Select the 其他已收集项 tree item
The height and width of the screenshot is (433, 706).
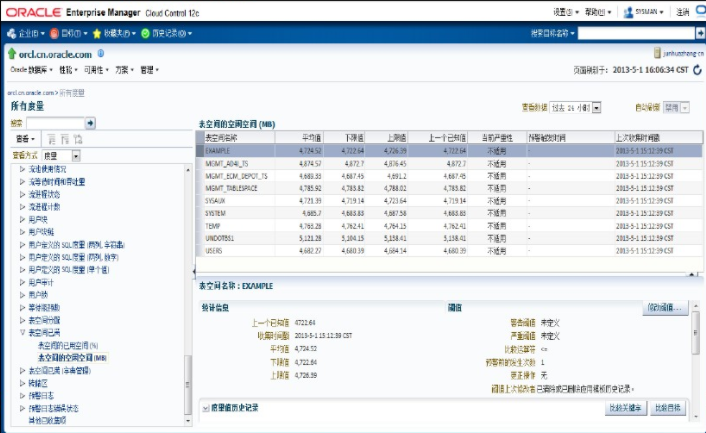pos(47,420)
